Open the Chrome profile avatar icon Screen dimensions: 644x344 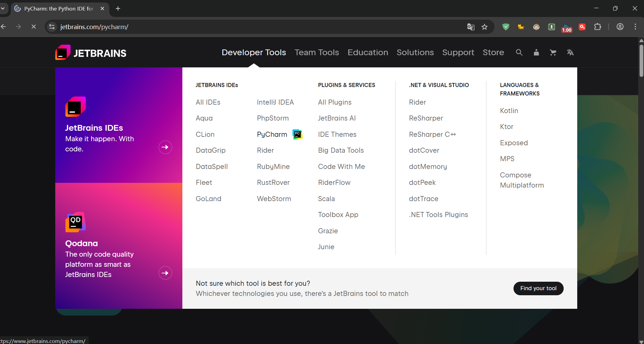[x=620, y=27]
